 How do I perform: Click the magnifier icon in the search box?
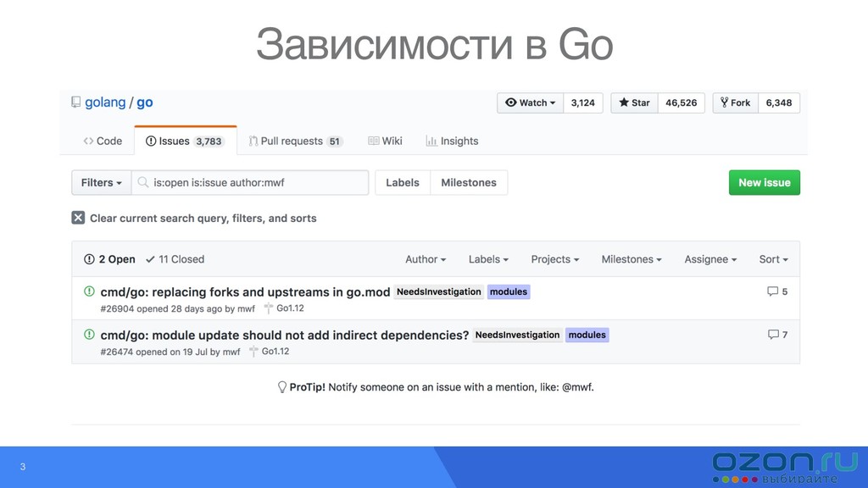[142, 182]
